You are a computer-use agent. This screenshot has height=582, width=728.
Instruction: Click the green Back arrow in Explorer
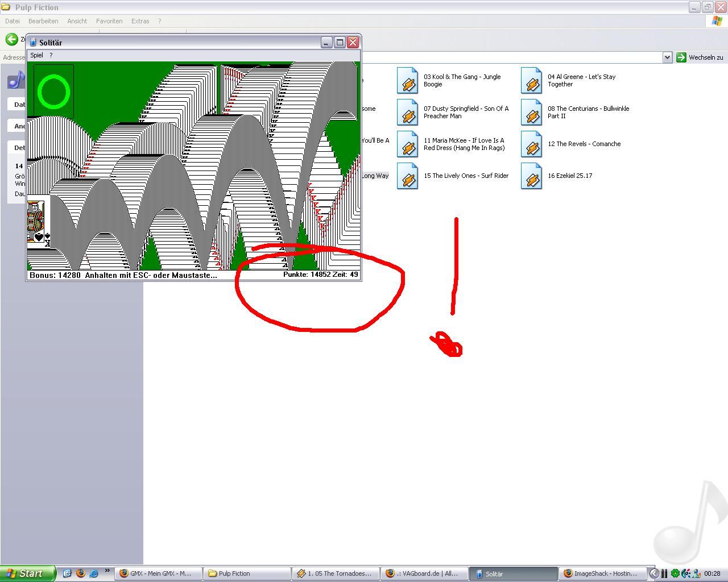[11, 39]
